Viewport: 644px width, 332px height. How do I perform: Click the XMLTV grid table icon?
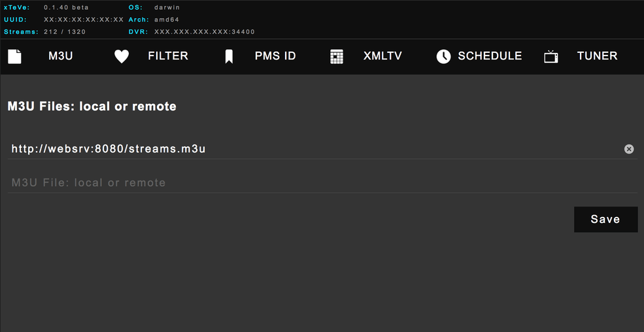point(337,56)
